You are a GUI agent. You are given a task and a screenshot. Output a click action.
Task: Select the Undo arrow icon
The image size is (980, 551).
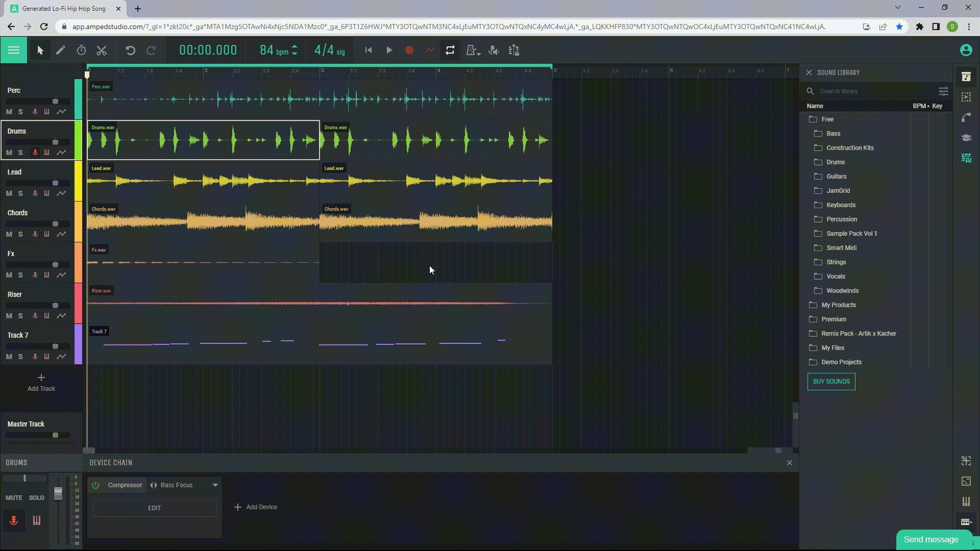[x=131, y=50]
